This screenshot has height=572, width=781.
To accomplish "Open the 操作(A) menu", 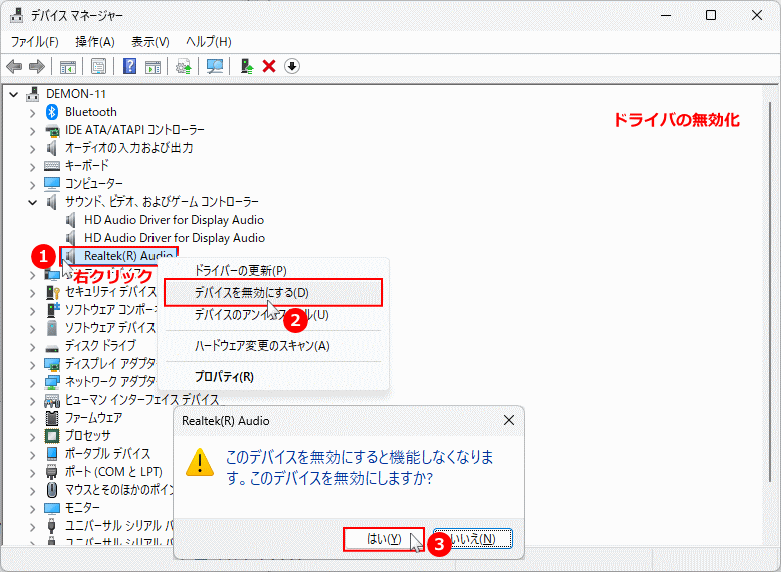I will click(95, 42).
